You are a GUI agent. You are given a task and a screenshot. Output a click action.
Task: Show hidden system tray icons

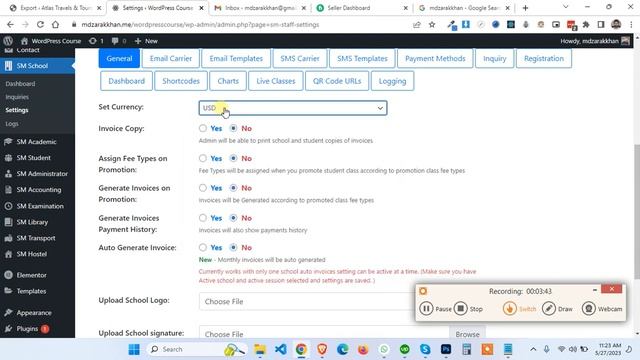[533, 349]
